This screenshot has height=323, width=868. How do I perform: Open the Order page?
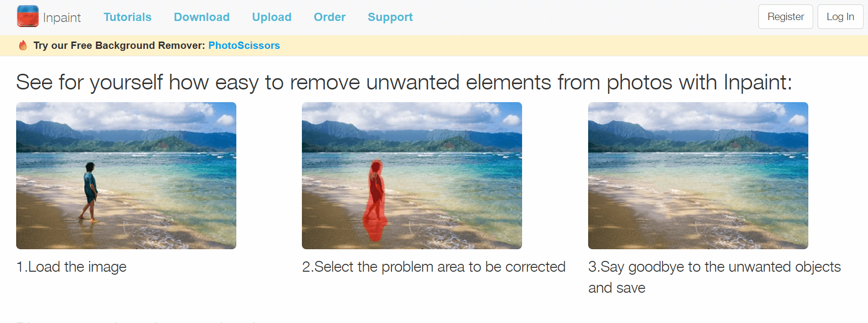(329, 17)
